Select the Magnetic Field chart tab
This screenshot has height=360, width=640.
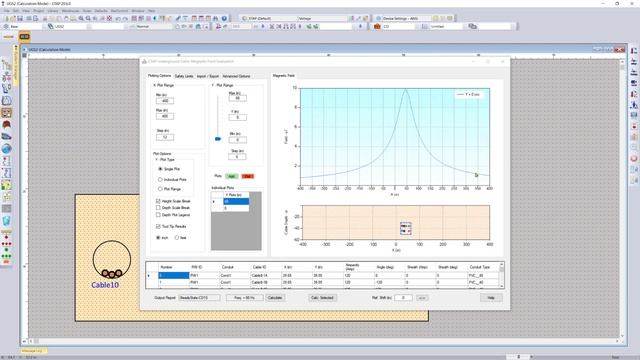point(284,76)
